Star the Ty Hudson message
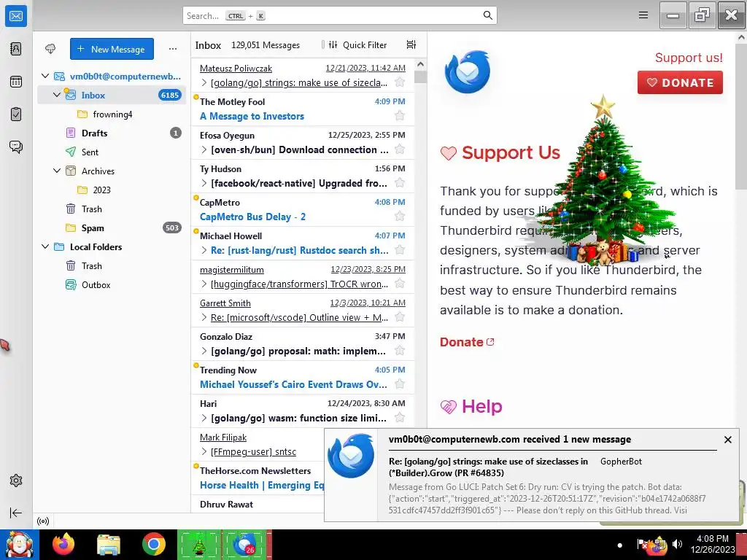 [400, 183]
